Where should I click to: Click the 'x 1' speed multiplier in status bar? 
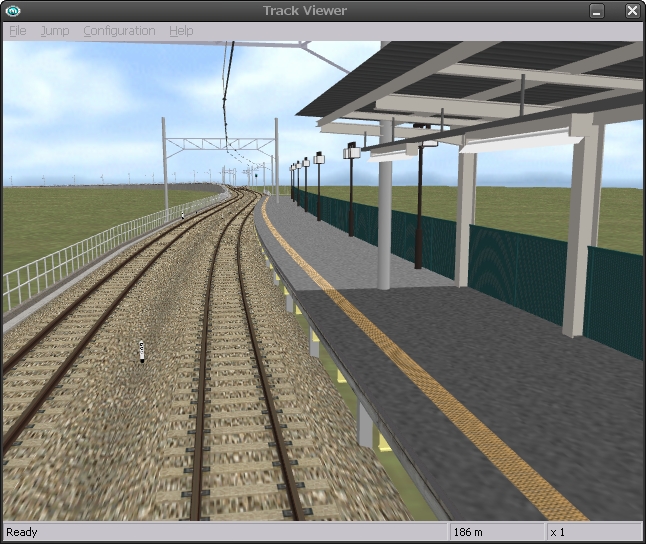point(557,532)
